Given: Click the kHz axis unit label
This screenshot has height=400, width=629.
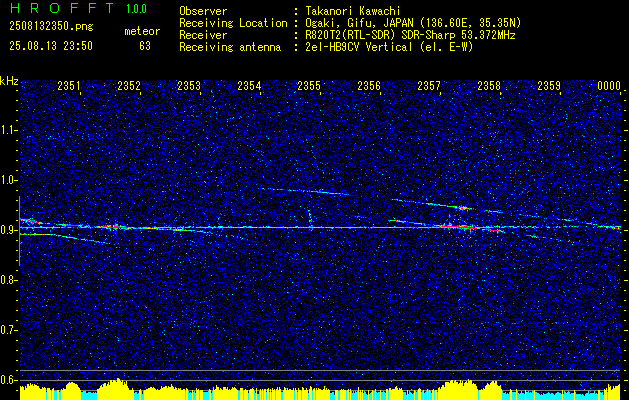Looking at the screenshot, I should 9,81.
